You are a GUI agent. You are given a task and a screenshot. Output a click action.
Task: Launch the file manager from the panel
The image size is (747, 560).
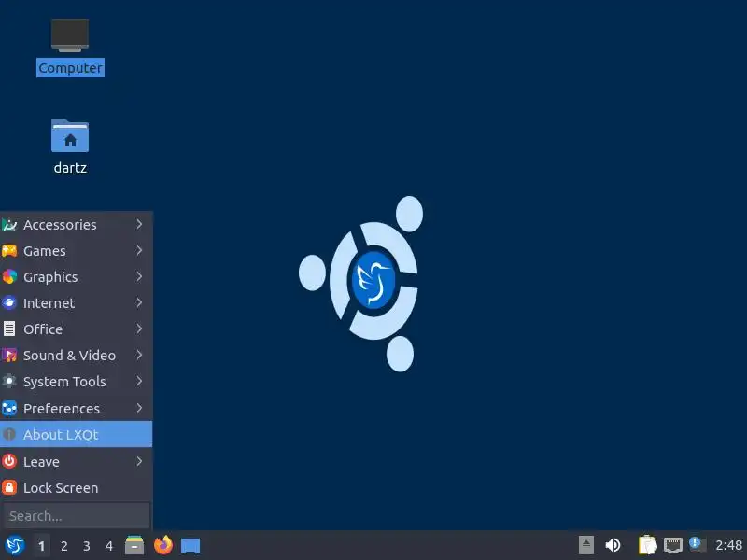pos(134,545)
